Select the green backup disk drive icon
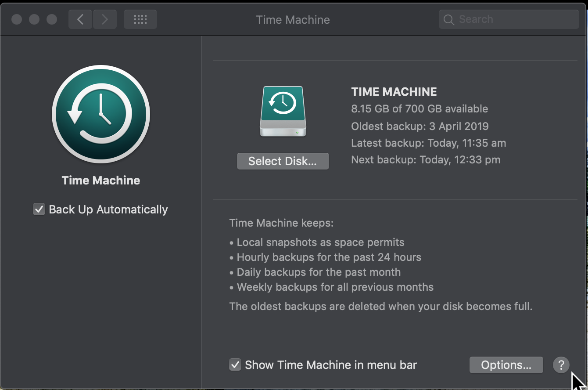This screenshot has height=390, width=588. point(283,112)
